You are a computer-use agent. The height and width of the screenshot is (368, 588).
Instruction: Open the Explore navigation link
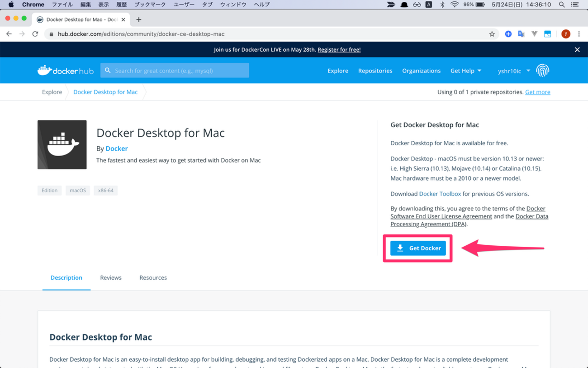pos(338,71)
